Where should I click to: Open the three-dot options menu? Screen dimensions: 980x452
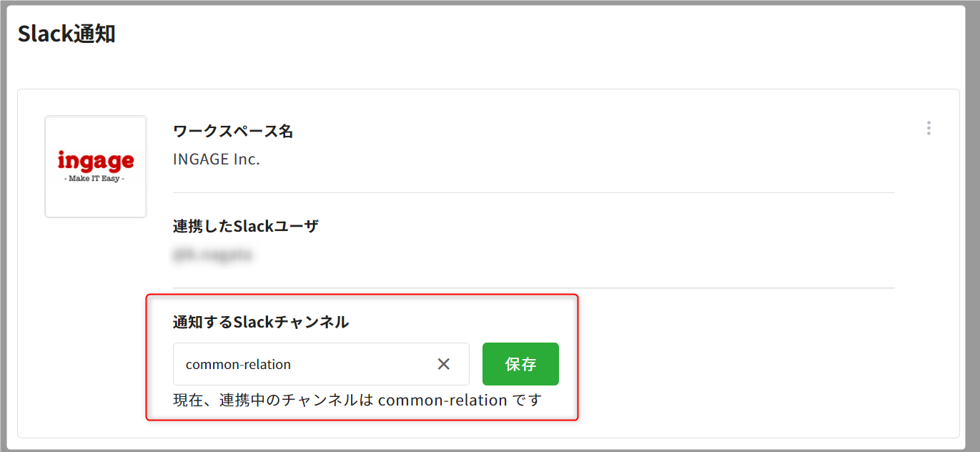929,128
